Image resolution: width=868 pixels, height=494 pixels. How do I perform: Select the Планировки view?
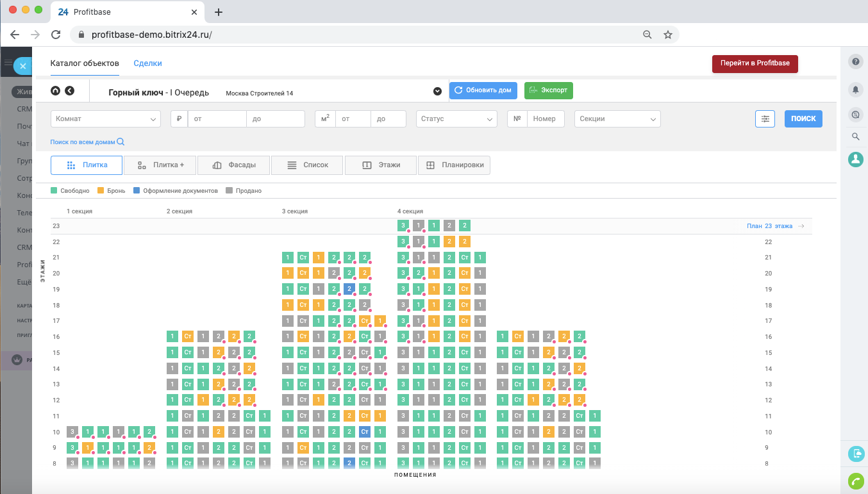pos(454,165)
